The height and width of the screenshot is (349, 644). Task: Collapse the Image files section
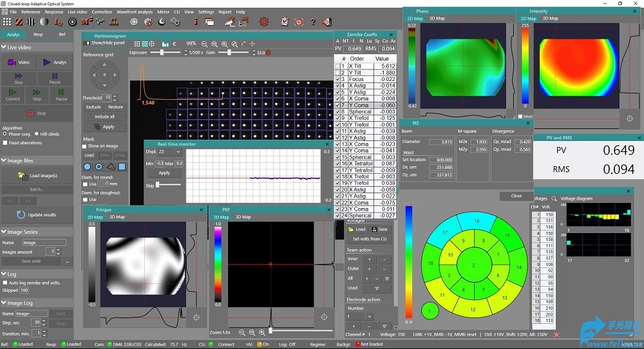(x=4, y=161)
